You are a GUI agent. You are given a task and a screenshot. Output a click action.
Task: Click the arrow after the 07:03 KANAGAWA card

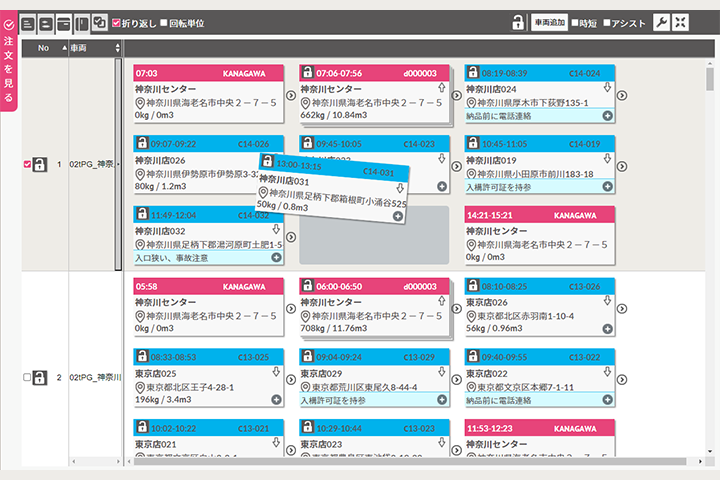tap(290, 95)
